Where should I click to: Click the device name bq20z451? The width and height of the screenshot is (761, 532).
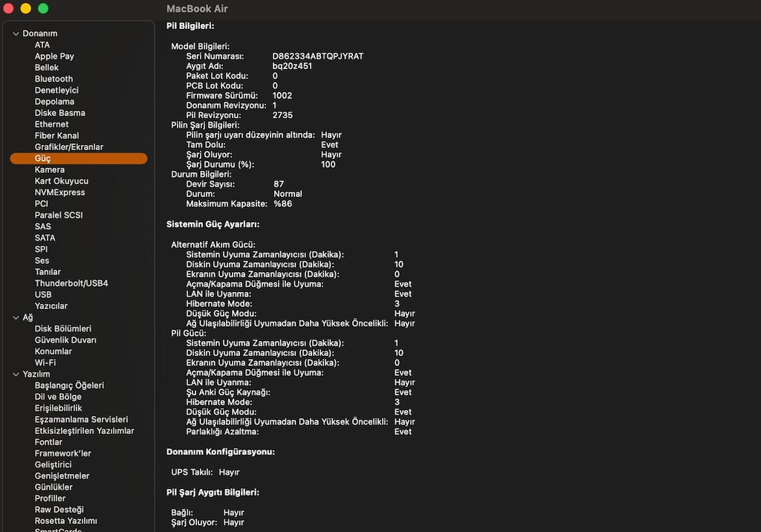(292, 66)
